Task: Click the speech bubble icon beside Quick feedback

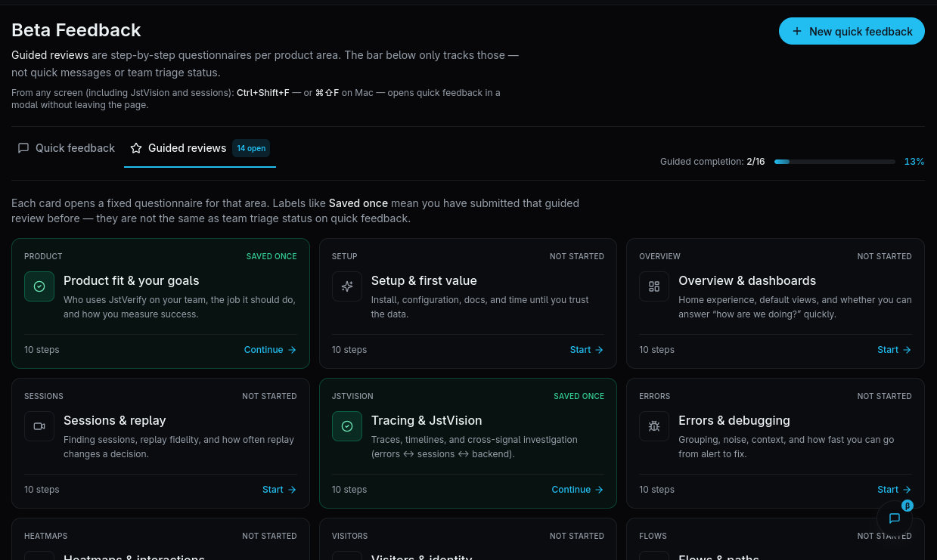Action: pyautogui.click(x=23, y=148)
